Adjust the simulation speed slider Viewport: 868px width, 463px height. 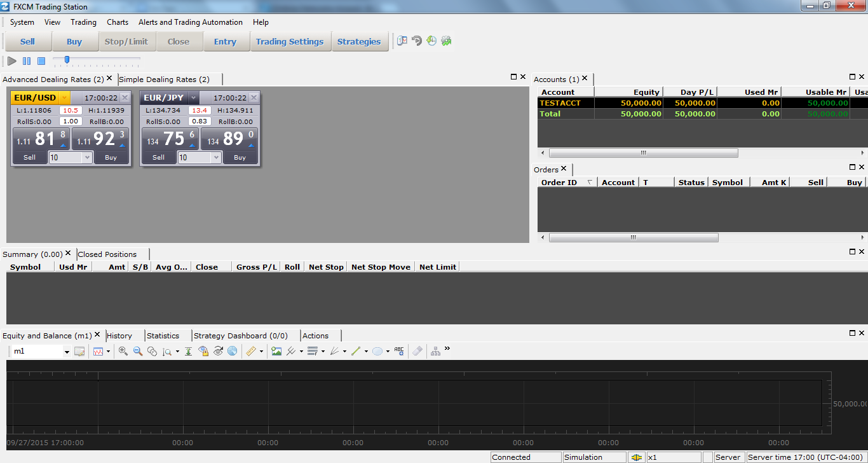coord(67,60)
